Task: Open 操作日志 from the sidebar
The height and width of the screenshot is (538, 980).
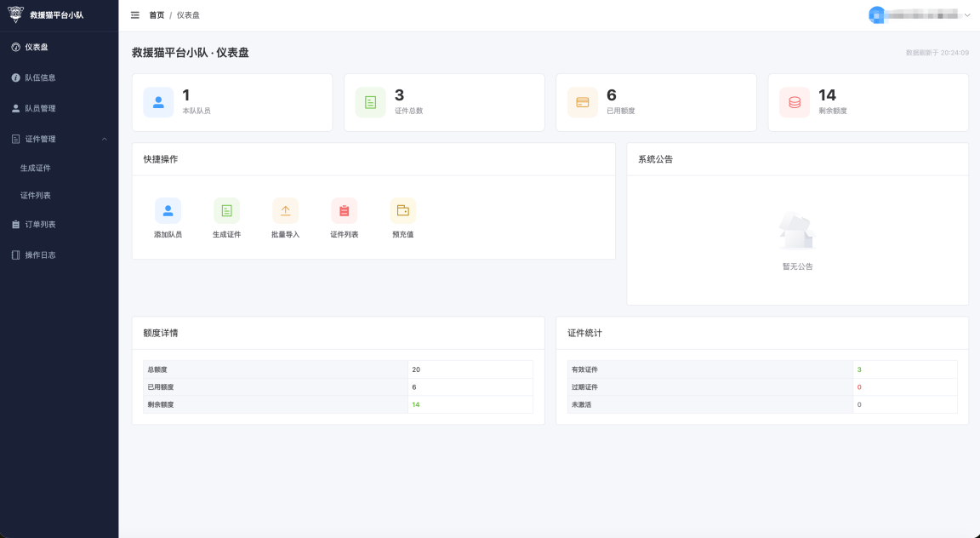Action: (40, 255)
